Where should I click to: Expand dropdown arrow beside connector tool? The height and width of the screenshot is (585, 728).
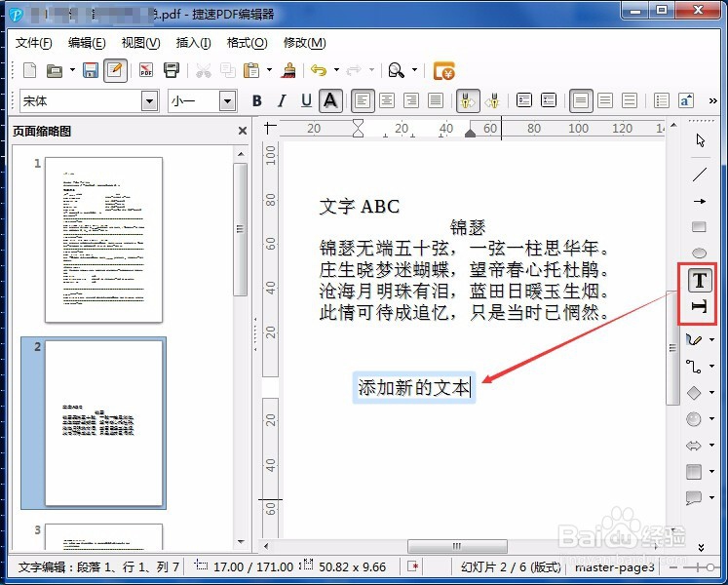(711, 367)
